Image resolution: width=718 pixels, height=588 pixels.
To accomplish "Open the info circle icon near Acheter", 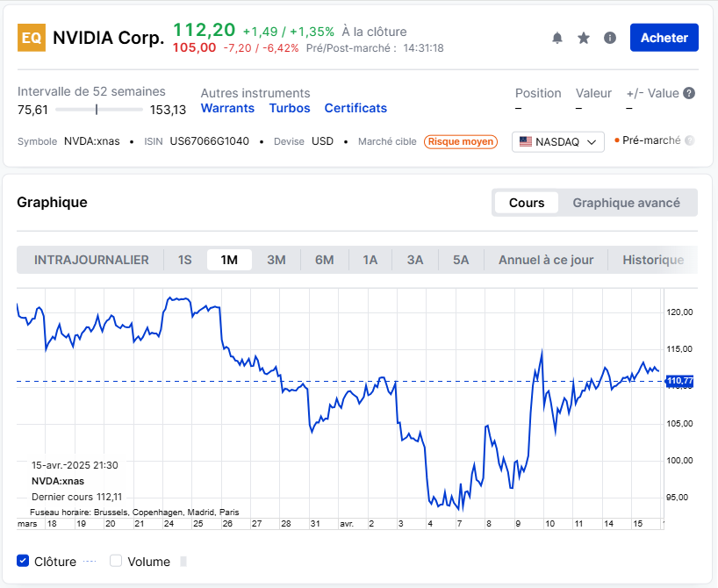I will coord(610,38).
